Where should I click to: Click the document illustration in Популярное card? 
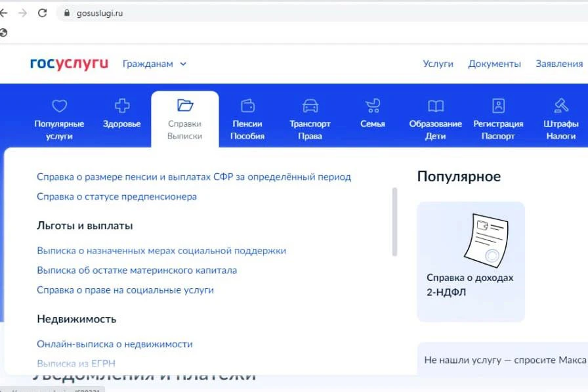pyautogui.click(x=486, y=240)
